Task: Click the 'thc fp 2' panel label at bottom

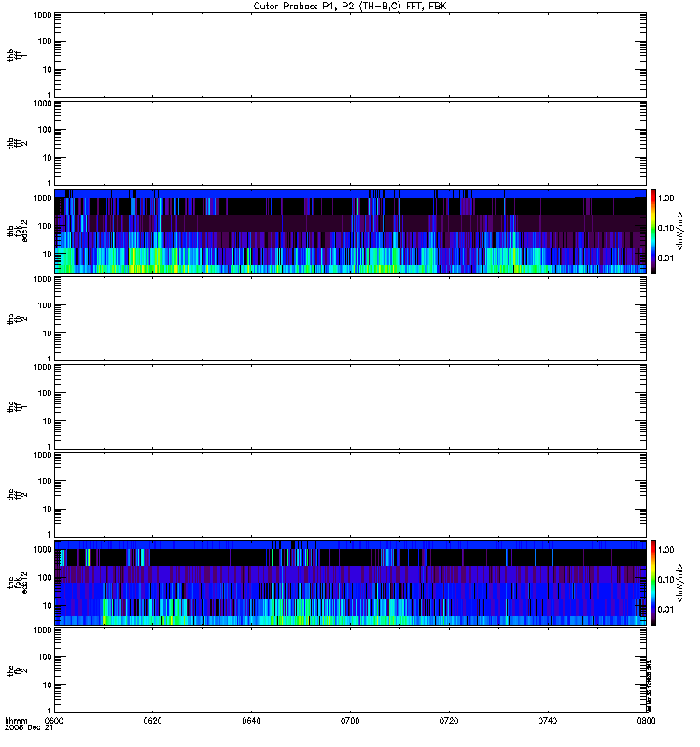Action: tap(17, 670)
